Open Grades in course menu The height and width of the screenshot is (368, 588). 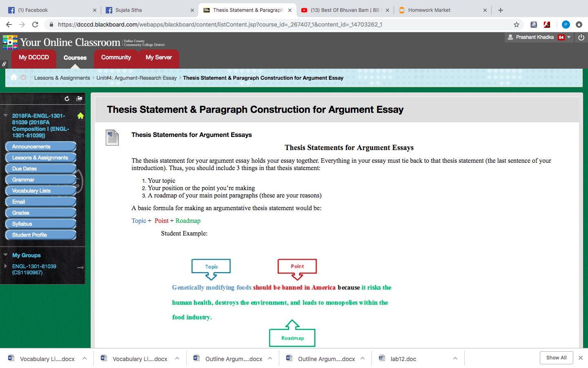coord(41,213)
